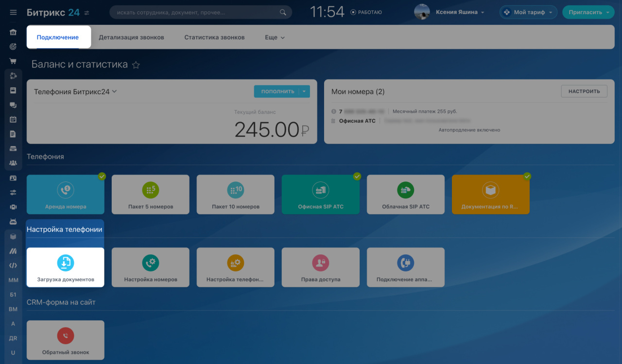Open the home building sidebar icon
This screenshot has width=622, height=364.
(x=13, y=33)
